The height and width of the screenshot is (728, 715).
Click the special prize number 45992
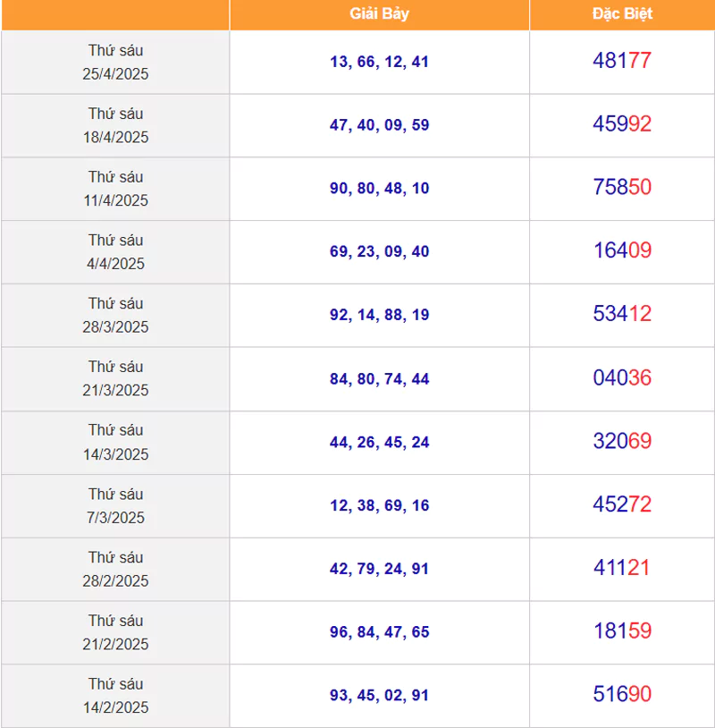[622, 124]
